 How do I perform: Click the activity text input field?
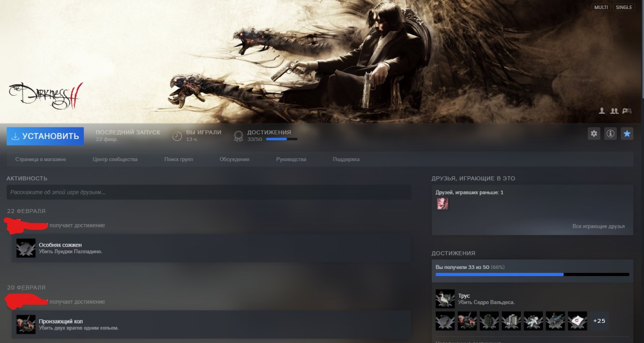209,192
